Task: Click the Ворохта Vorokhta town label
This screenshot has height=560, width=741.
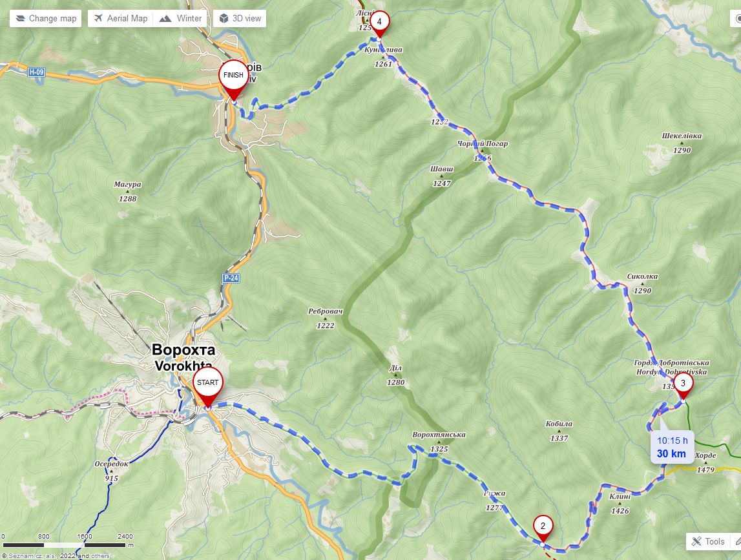Action: click(x=183, y=357)
